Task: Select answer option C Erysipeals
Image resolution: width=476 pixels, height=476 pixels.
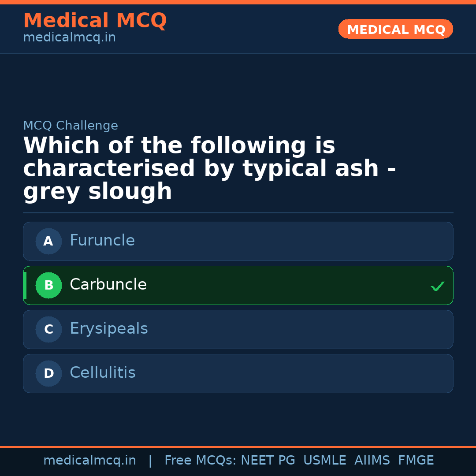Action: tap(238, 329)
